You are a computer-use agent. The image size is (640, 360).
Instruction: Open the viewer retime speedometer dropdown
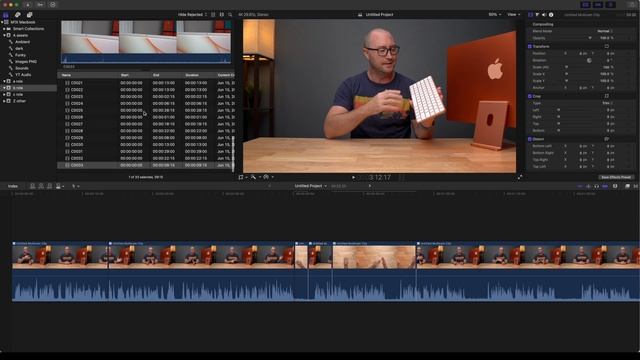pos(268,178)
